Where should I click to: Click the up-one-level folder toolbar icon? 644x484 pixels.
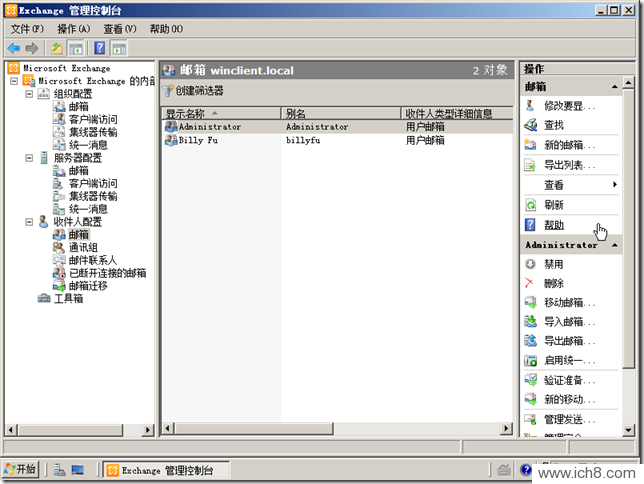tap(57, 48)
